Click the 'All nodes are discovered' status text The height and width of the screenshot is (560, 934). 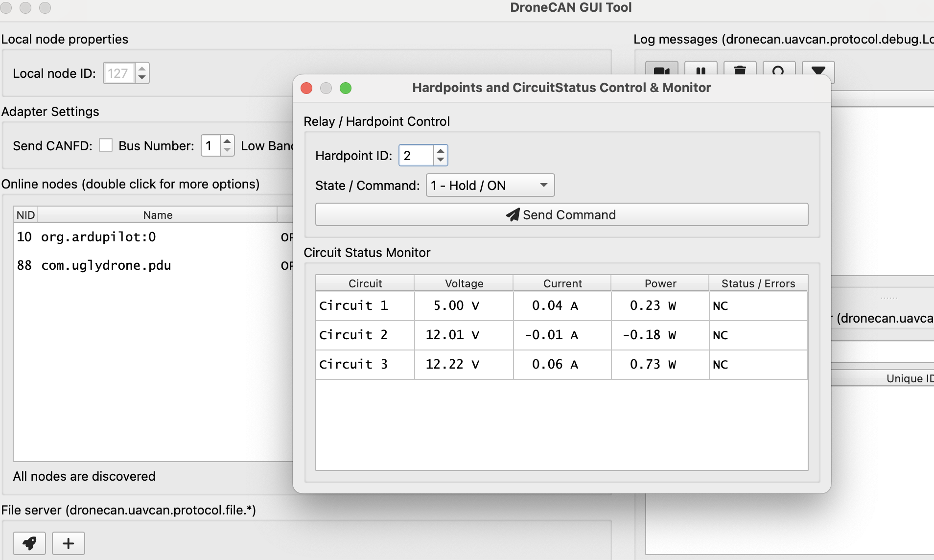coord(84,476)
